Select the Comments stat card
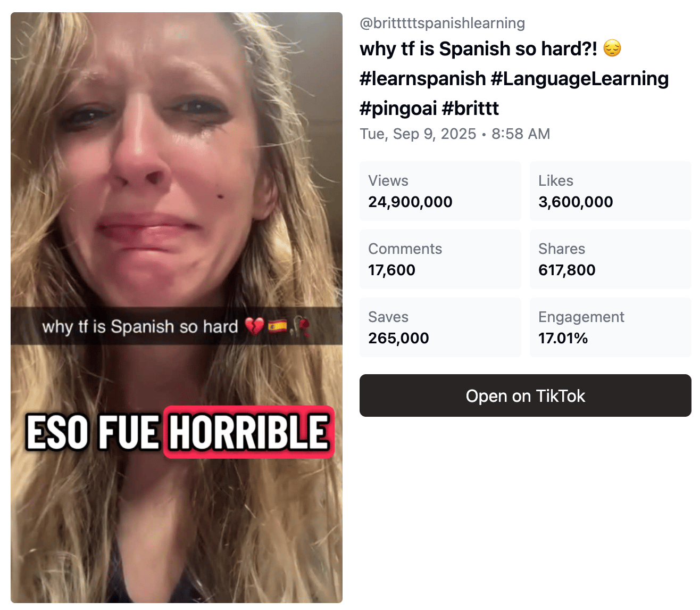 [x=440, y=259]
